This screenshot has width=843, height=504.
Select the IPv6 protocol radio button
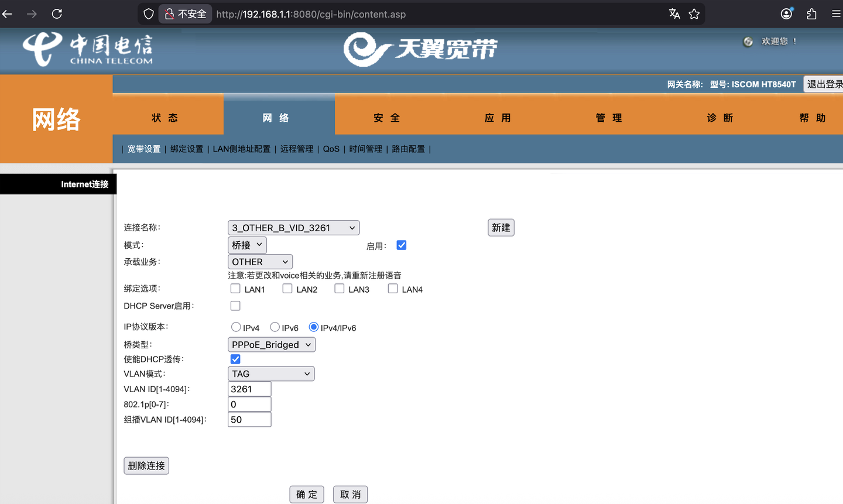275,327
